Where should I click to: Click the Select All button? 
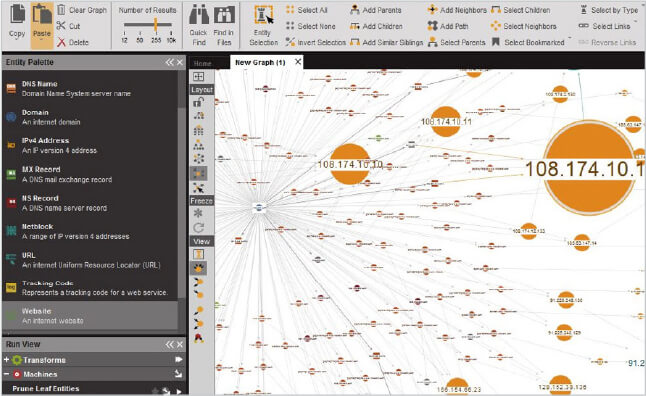[x=307, y=10]
